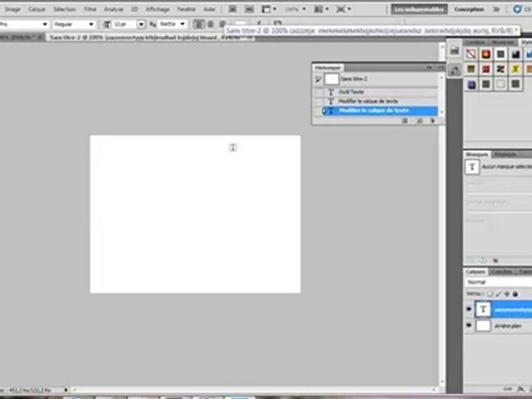Select center text alignment

pyautogui.click(x=211, y=24)
